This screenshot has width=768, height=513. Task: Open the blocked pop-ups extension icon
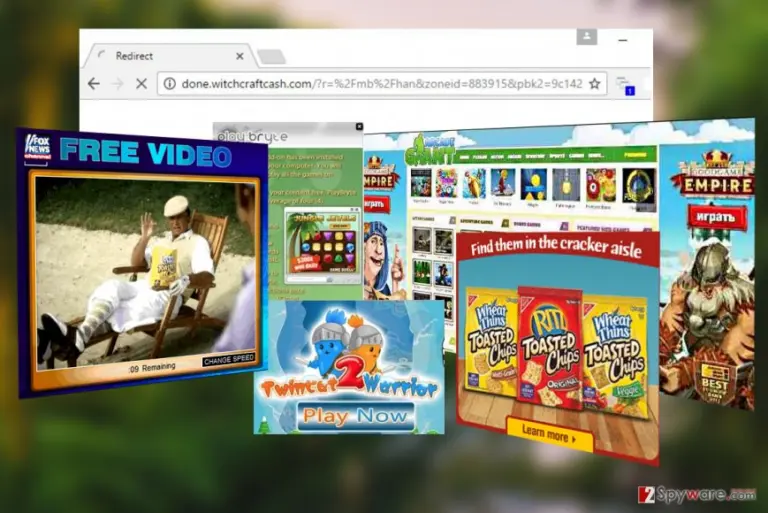[x=625, y=86]
